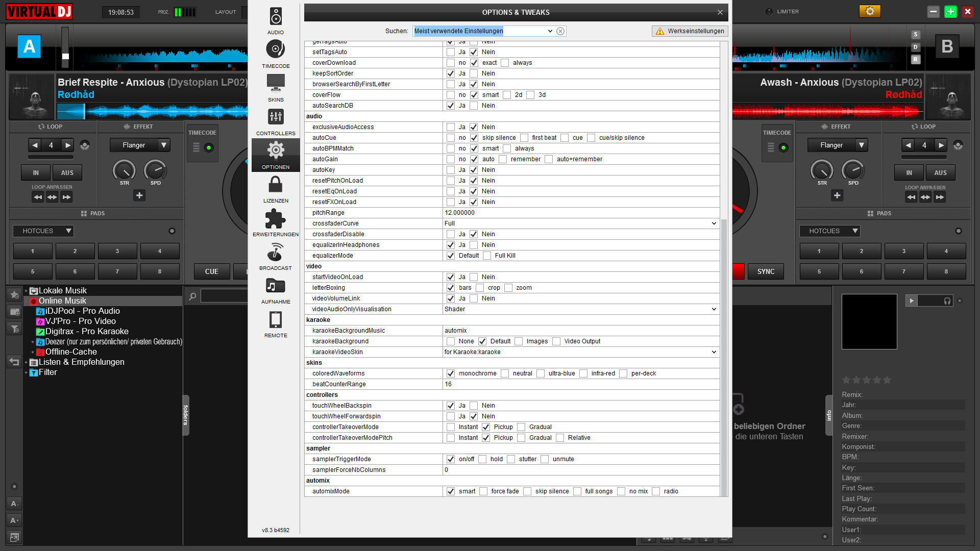Enable Ja checkbox for autoKey
The height and width of the screenshot is (551, 980).
(x=451, y=170)
